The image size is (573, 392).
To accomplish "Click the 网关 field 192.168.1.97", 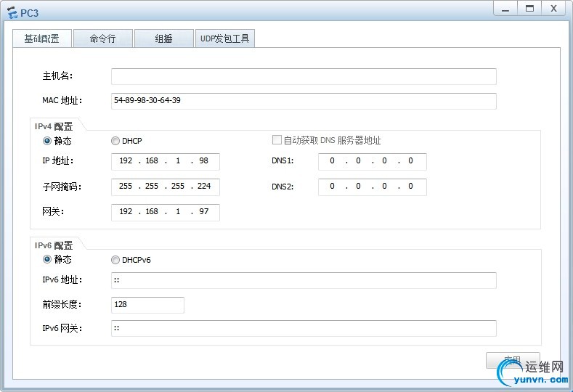I will 165,212.
